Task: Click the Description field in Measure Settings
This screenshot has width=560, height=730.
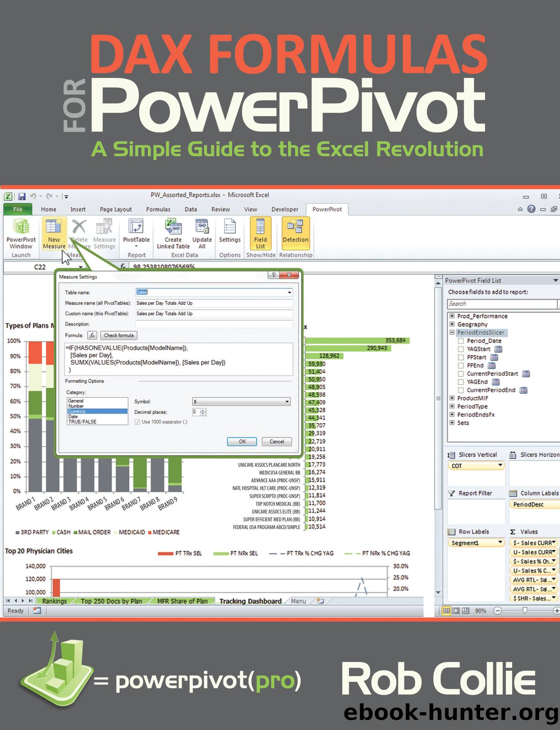Action: point(214,324)
